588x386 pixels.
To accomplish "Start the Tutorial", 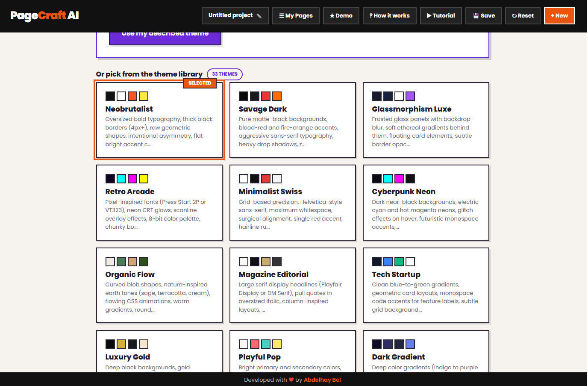I will 441,16.
